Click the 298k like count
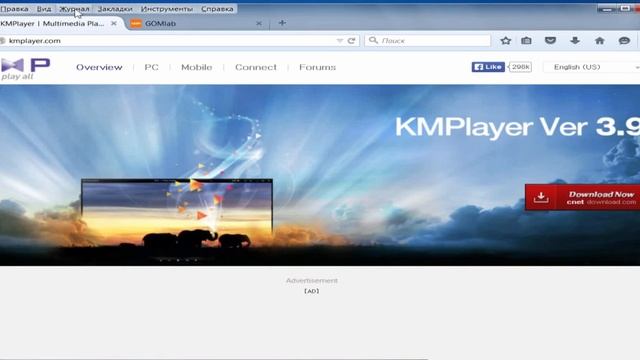This screenshot has height=360, width=640. click(520, 67)
